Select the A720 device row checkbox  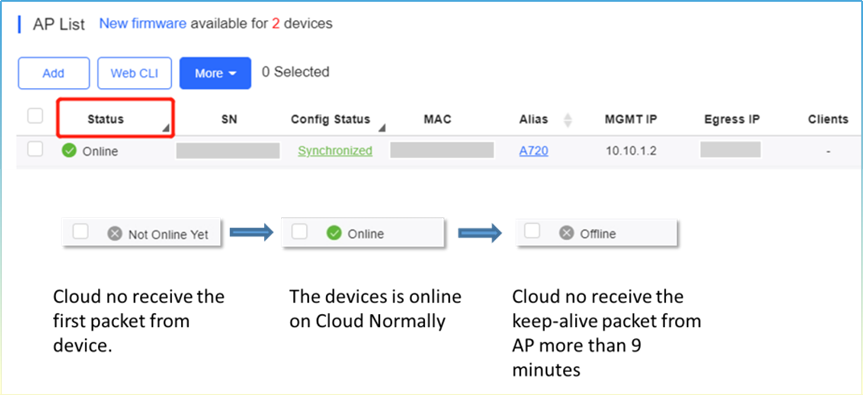(x=35, y=149)
